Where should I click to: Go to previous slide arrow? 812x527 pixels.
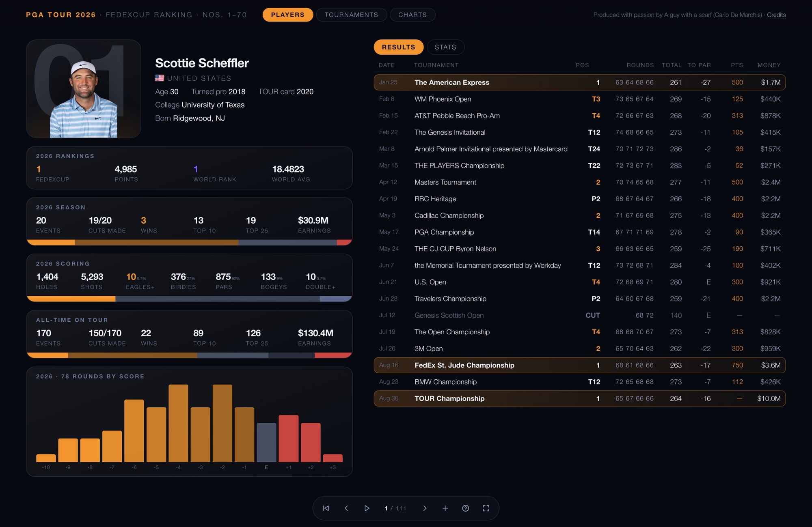(346, 508)
